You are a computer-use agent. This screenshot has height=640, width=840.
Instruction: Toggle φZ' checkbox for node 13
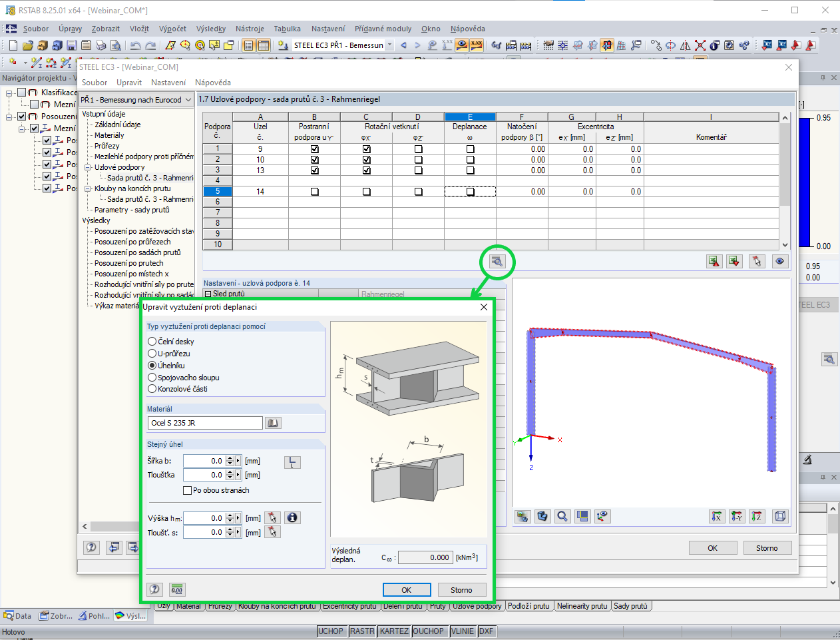pos(419,170)
